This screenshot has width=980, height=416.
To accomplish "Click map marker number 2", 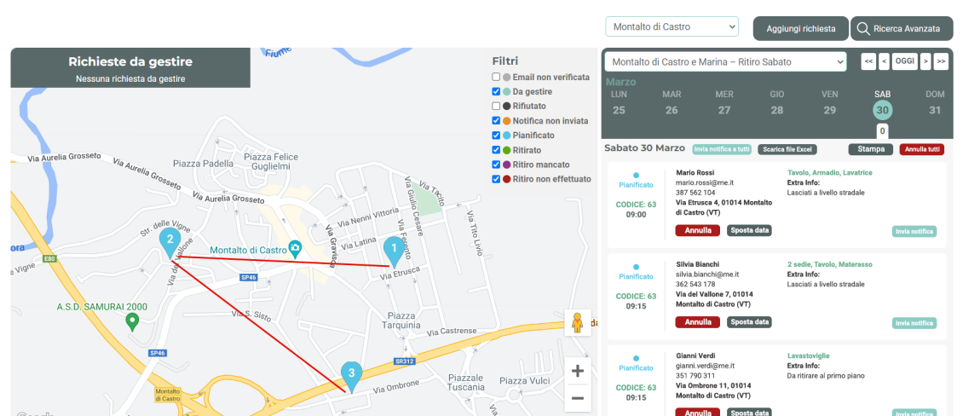I will pos(170,240).
